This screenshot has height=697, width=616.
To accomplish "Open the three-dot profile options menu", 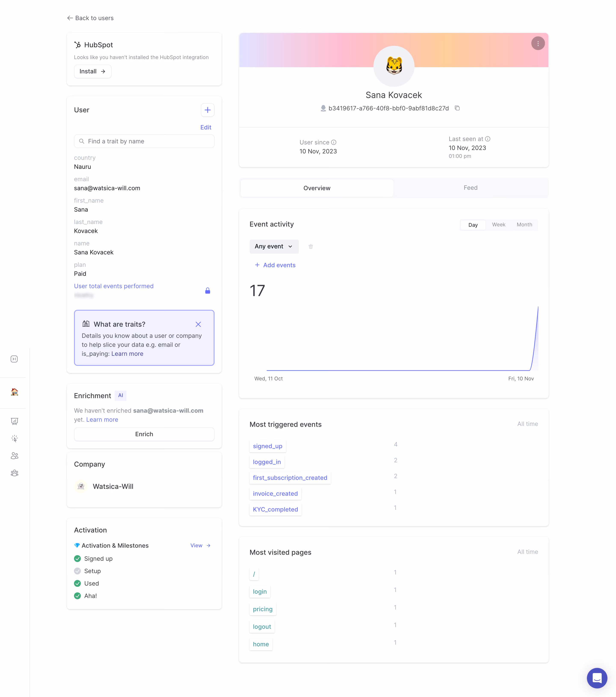I will [x=538, y=44].
